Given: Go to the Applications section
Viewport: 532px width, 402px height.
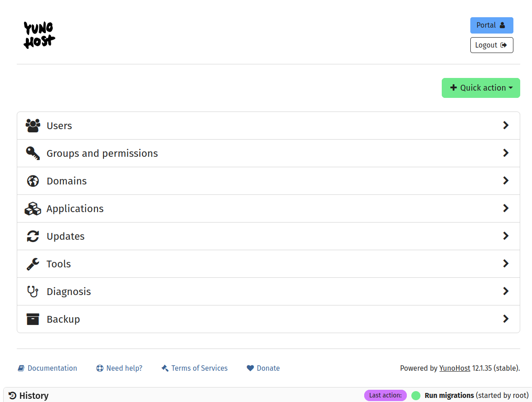Looking at the screenshot, I should click(x=75, y=208).
